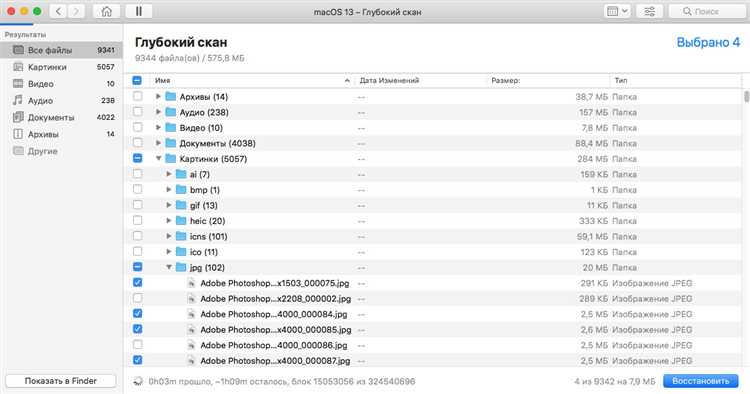Focus the Поиск search field
This screenshot has height=394, width=750.
[707, 11]
